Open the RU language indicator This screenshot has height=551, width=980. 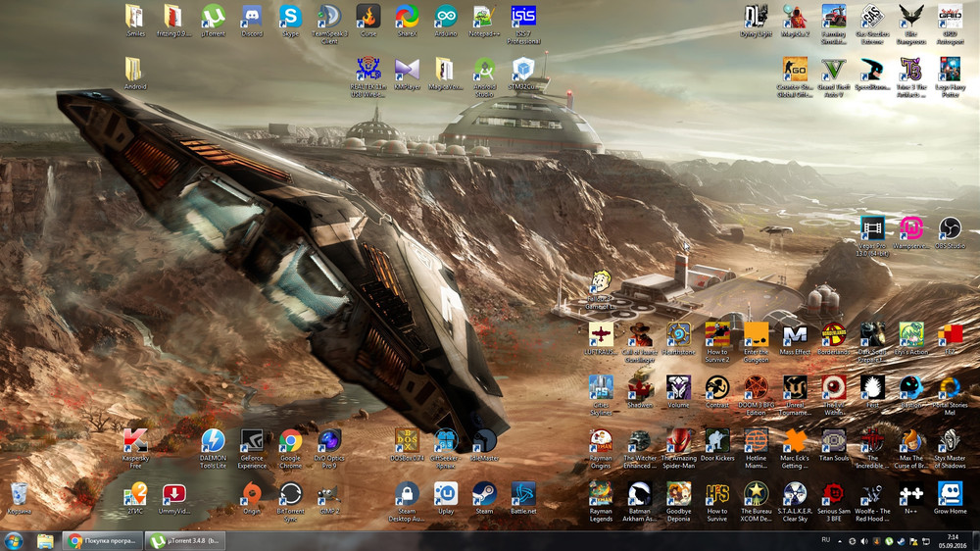tap(825, 540)
